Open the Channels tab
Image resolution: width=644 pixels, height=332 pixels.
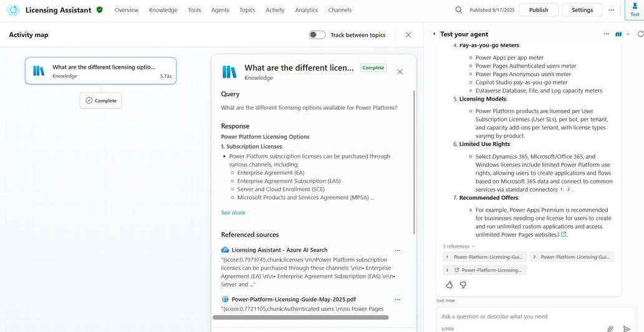tap(340, 10)
